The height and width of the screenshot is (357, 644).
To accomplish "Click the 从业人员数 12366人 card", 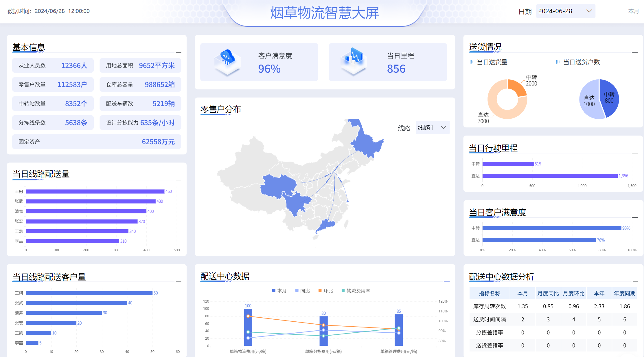I will pos(53,65).
